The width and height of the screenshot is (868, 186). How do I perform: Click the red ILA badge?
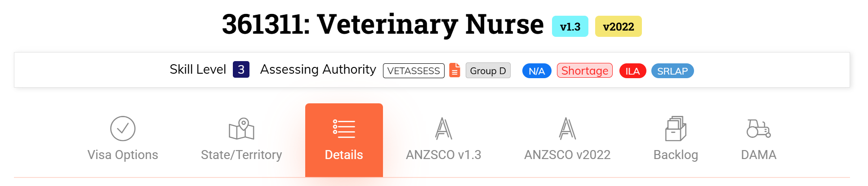pyautogui.click(x=632, y=71)
